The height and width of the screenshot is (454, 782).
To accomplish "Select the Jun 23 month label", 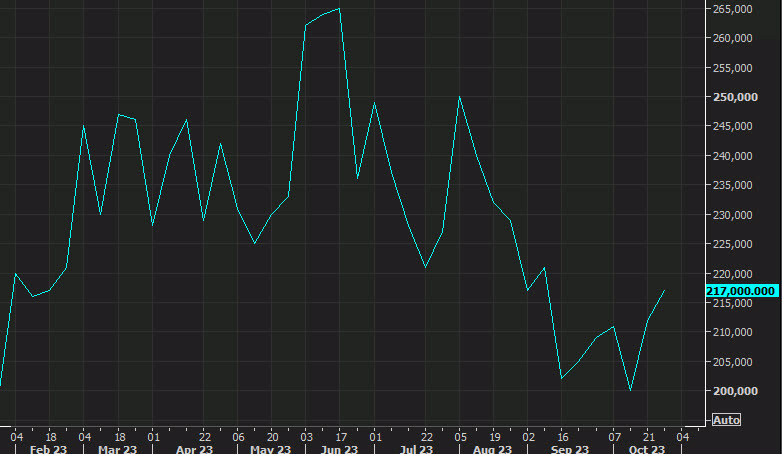I will (339, 449).
